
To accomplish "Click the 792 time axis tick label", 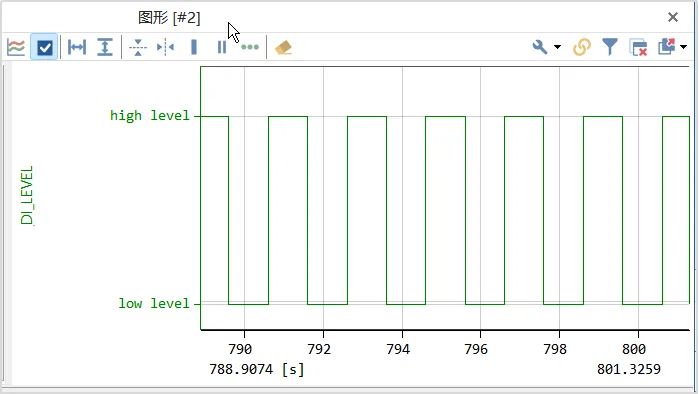I will click(x=319, y=349).
